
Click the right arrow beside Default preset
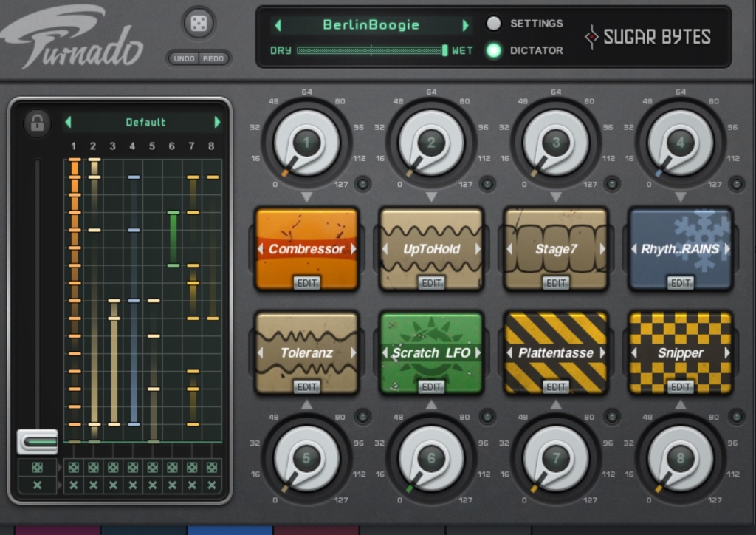pos(216,122)
